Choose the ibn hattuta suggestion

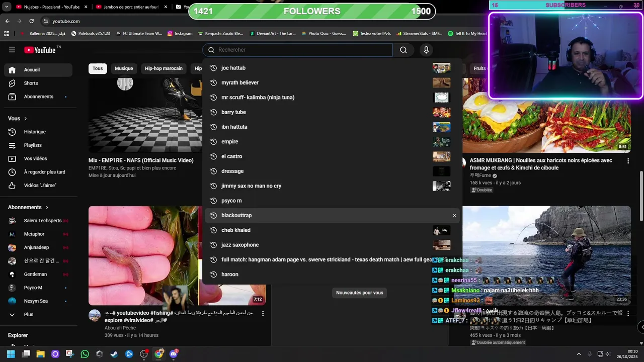(332, 127)
